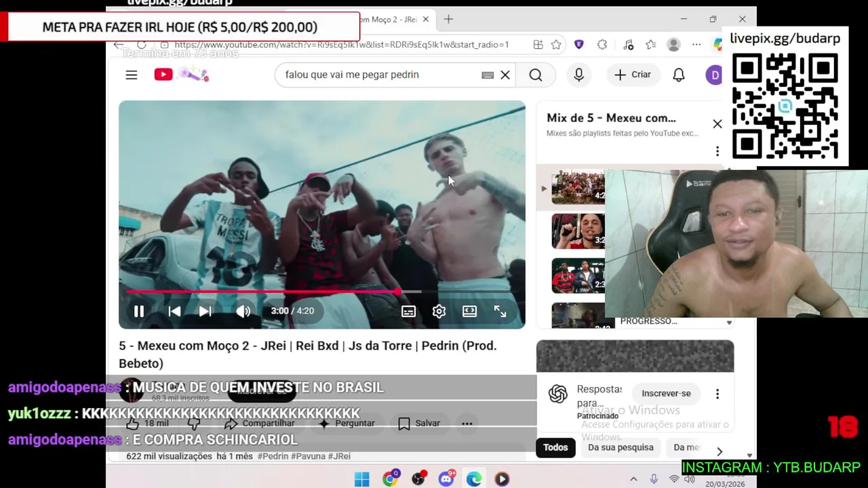Like the video showing 18 mil likes

(x=147, y=424)
